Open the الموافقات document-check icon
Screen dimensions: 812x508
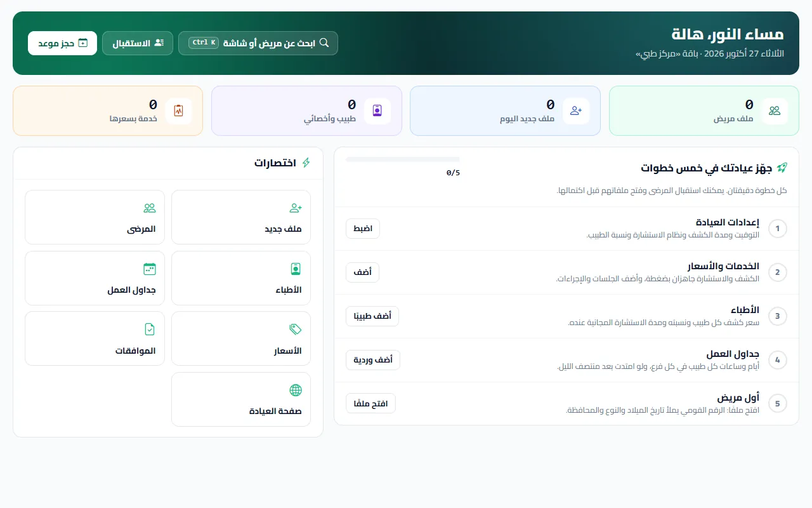coord(150,329)
